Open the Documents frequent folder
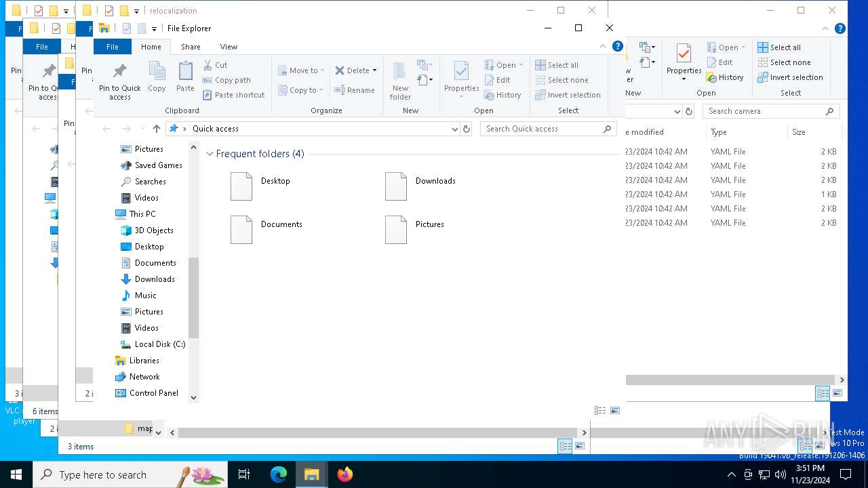Viewport: 868px width, 488px height. tap(266, 230)
